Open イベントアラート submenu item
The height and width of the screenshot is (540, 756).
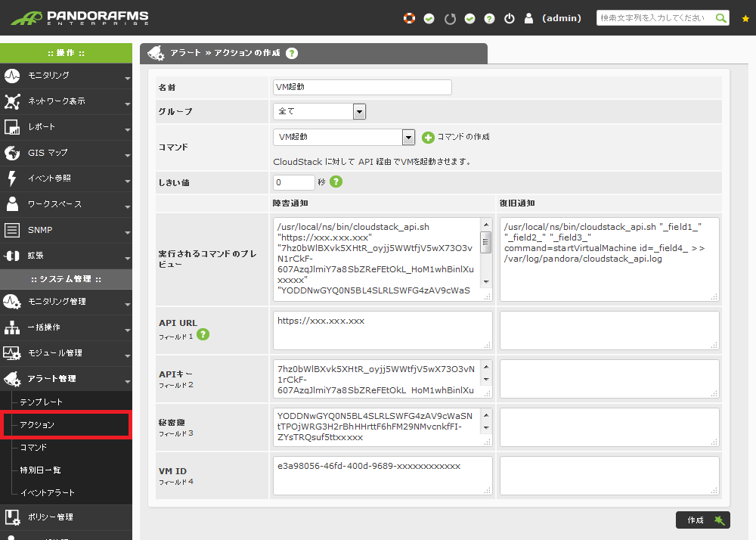click(47, 493)
